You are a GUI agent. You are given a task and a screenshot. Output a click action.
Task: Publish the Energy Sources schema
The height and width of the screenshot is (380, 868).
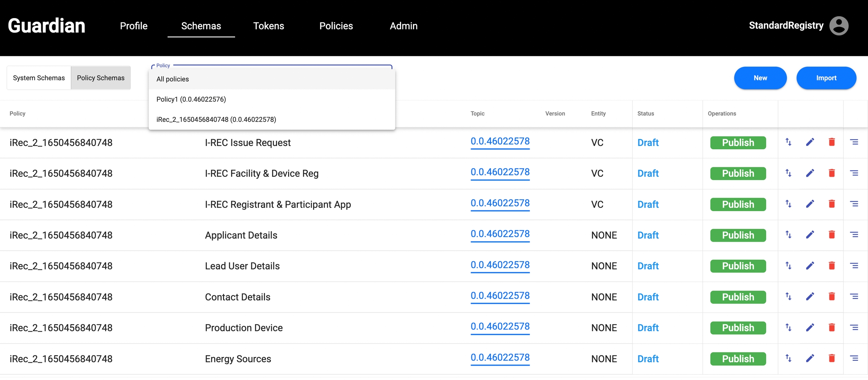738,359
